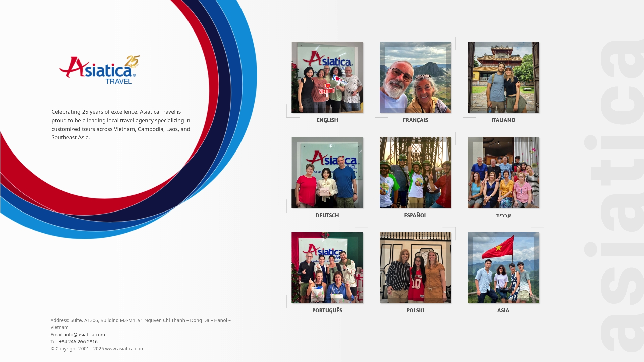Click the +84 246 266 2816 phone number

click(x=78, y=342)
